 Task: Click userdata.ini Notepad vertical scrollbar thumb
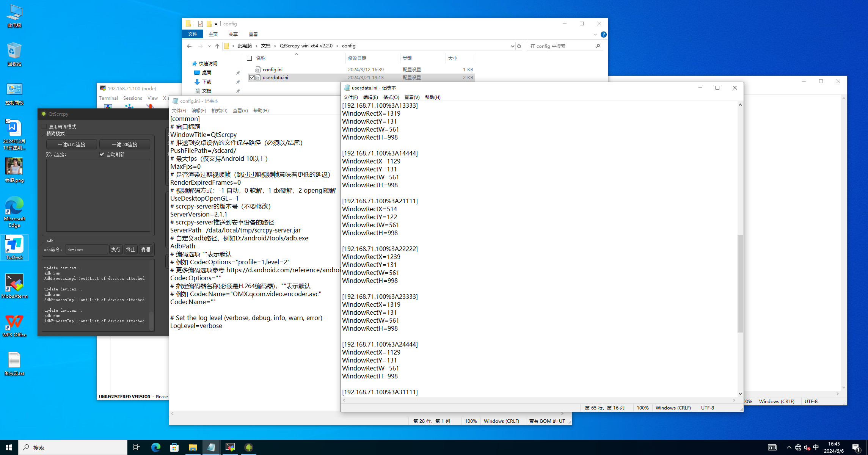click(x=740, y=284)
